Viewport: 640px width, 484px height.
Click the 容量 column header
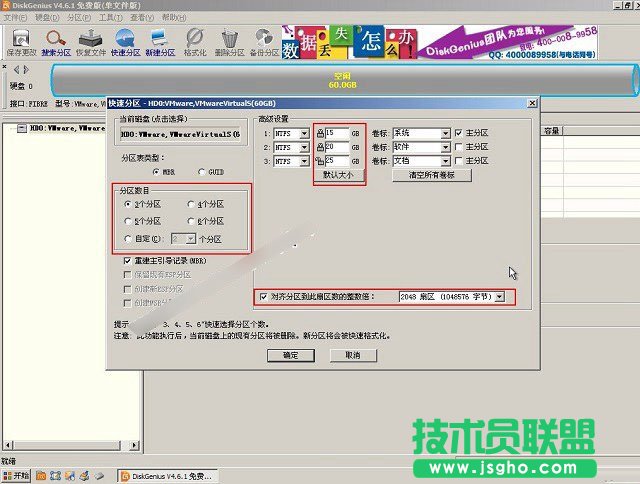[x=552, y=131]
